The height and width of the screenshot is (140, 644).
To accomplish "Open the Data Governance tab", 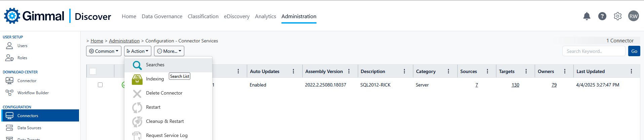I will pos(162,16).
